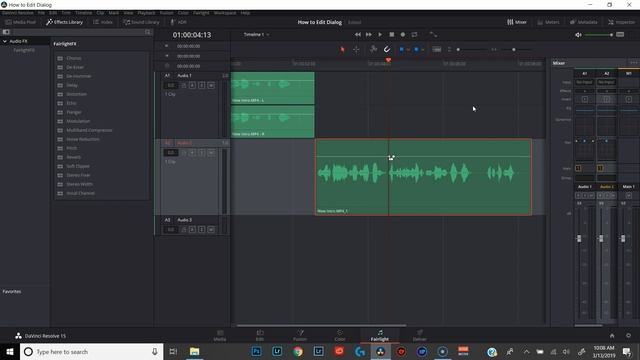The width and height of the screenshot is (640, 360).
Task: Click the effects library search icon
Action: coord(148,32)
